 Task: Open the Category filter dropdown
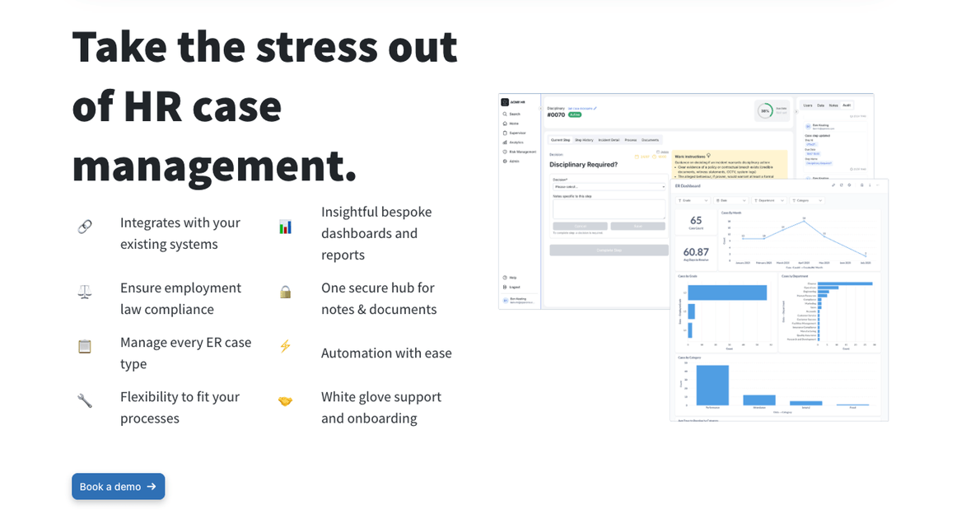point(808,201)
